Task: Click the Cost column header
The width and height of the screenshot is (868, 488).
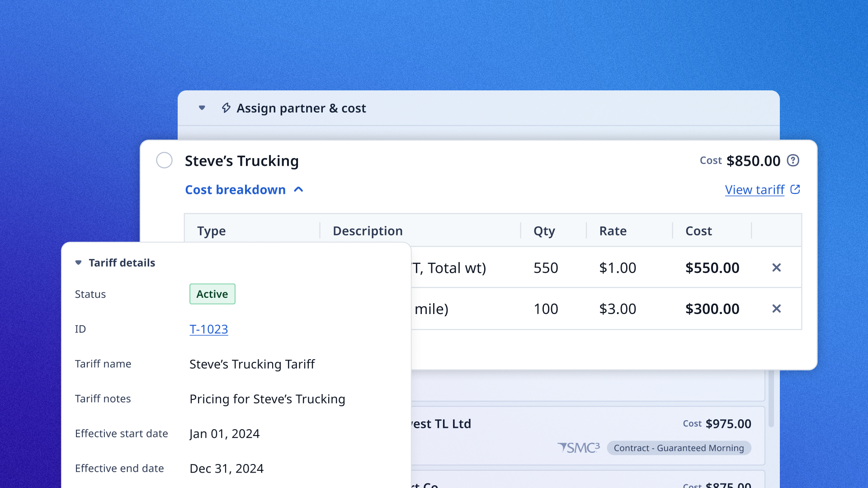Action: [698, 231]
